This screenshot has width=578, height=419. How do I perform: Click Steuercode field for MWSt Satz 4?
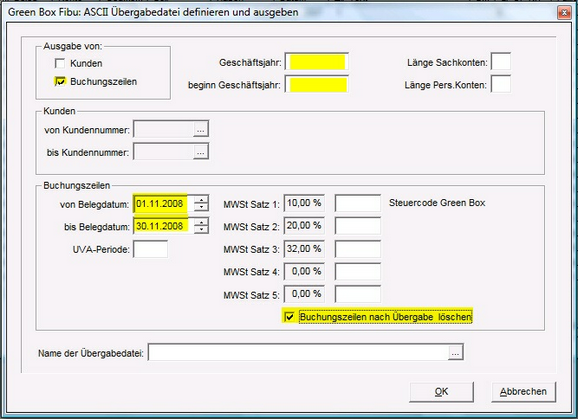tap(358, 272)
